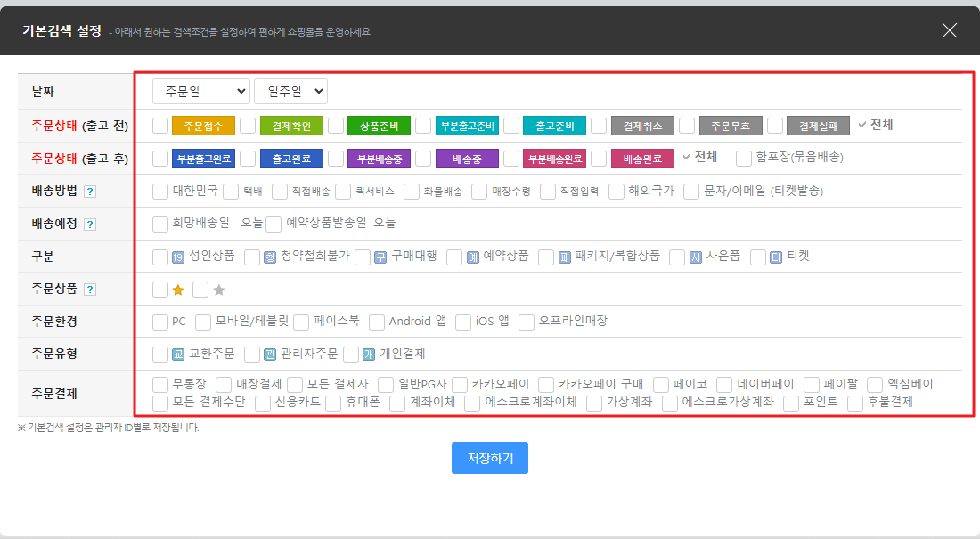Viewport: 980px width, 539px height.
Task: Click the orange 주문접수 status label
Action: 203,126
